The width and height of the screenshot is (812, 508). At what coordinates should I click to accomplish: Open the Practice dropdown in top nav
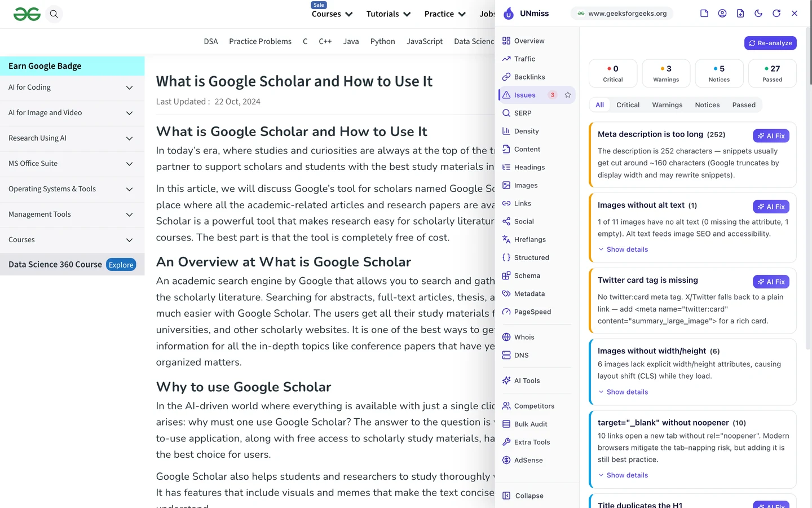pyautogui.click(x=445, y=14)
